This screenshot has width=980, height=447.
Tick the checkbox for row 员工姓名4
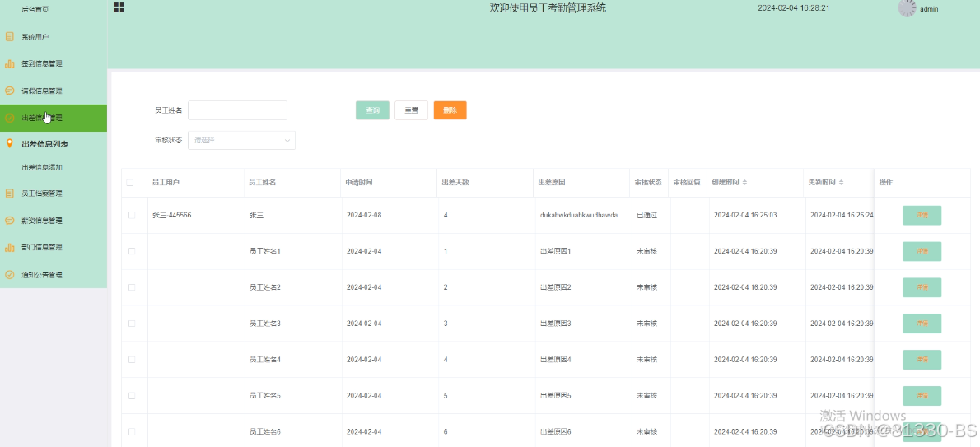pos(132,360)
